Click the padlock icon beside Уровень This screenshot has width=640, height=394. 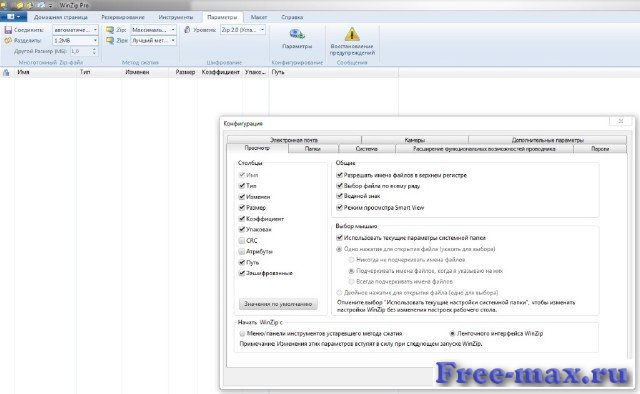(187, 30)
